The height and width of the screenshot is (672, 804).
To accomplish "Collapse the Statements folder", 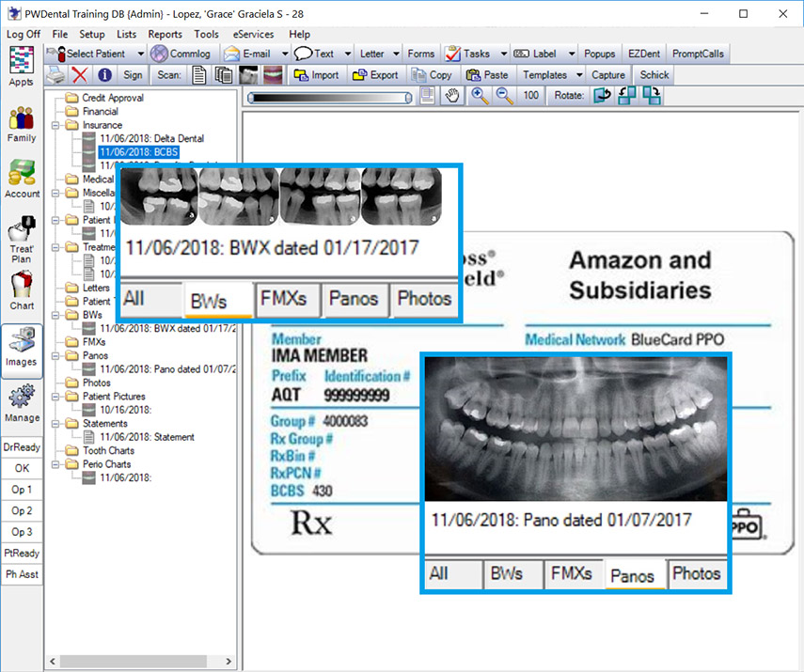I will click(x=55, y=424).
